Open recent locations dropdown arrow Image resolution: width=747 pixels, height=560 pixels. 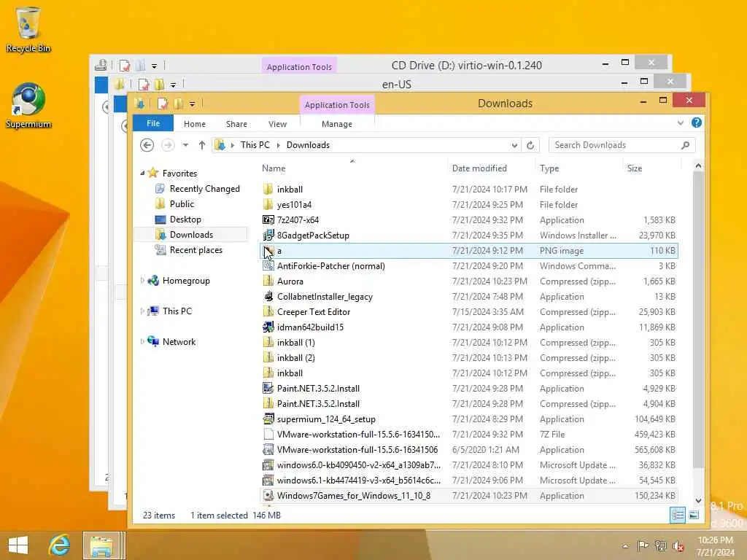185,145
